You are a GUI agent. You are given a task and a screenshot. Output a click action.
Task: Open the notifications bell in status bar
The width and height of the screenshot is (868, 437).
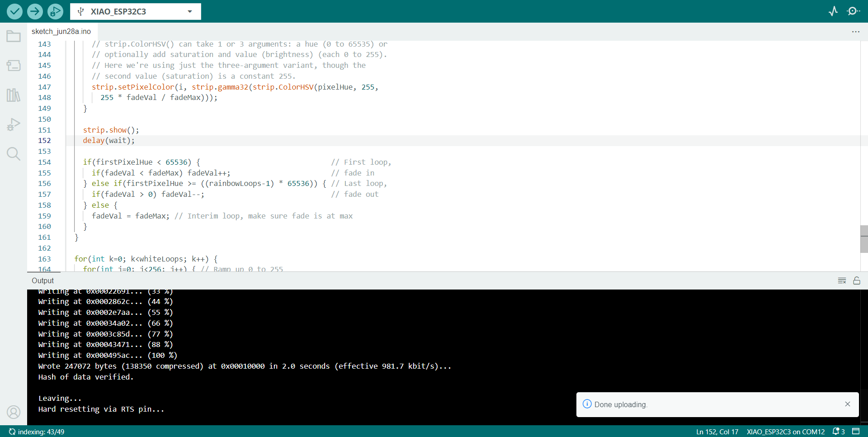839,432
